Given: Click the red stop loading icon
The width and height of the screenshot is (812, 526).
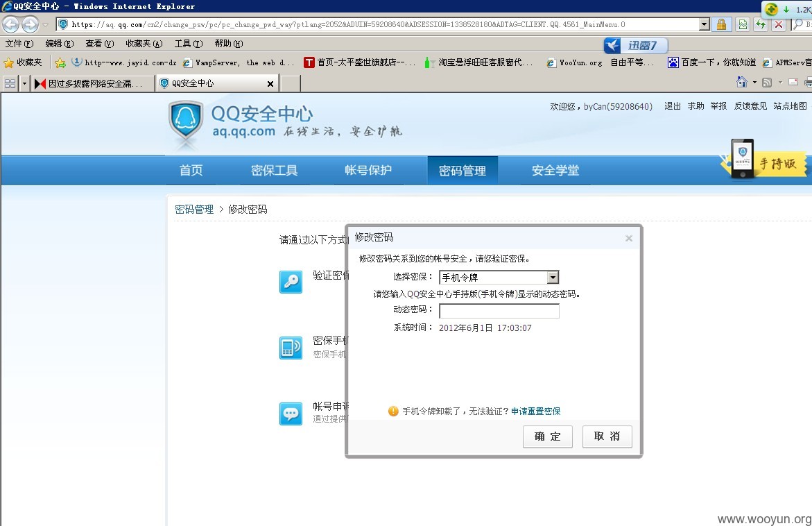Looking at the screenshot, I should click(778, 24).
